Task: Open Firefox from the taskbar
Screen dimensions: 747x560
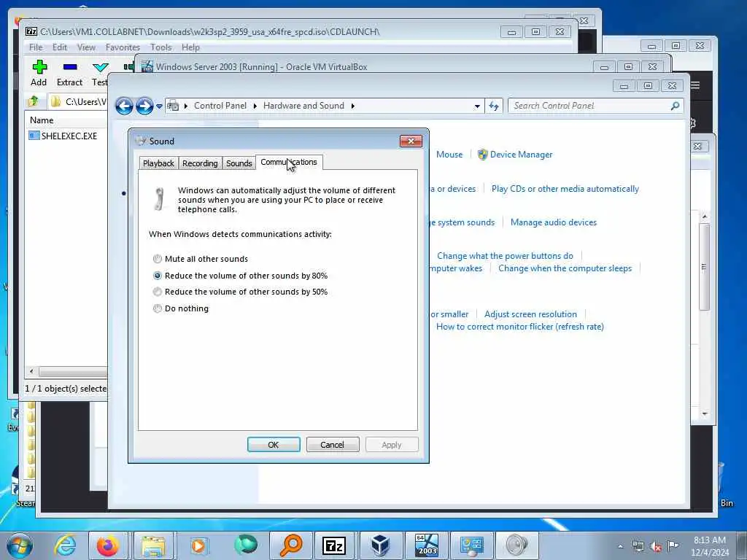Action: (x=108, y=545)
